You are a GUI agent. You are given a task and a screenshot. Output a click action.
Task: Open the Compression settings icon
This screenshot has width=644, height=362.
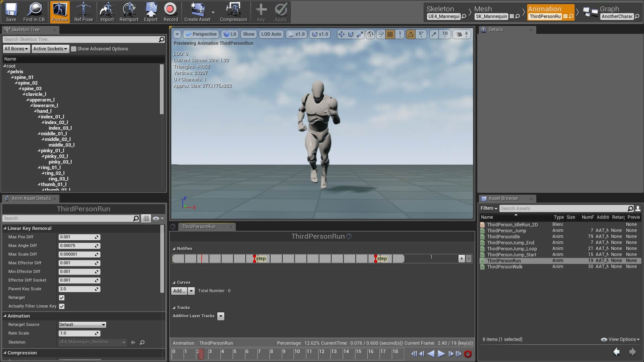coord(233,12)
